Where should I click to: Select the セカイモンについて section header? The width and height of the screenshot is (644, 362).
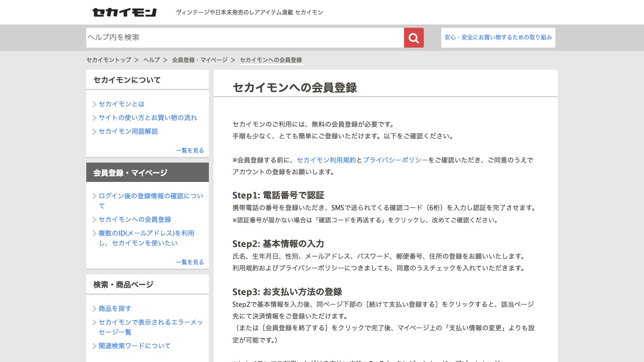148,80
